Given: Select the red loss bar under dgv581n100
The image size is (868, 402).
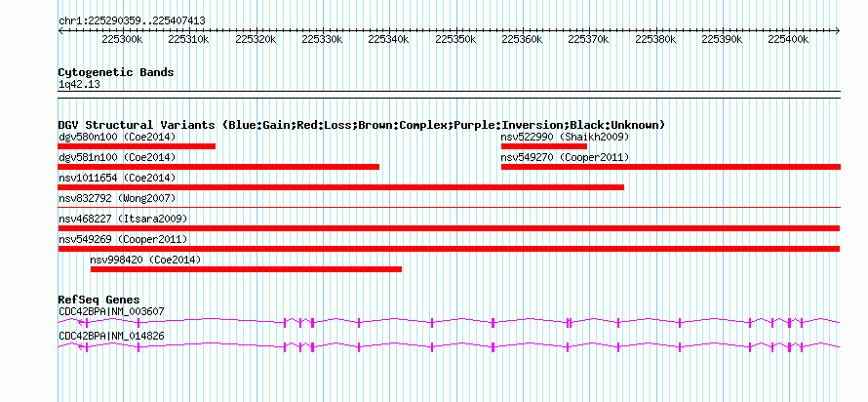Looking at the screenshot, I should tap(218, 167).
